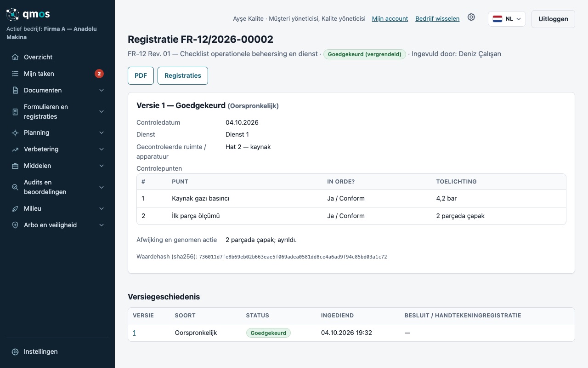The width and height of the screenshot is (588, 368).
Task: Open settings via top bar gear icon
Action: point(471,17)
